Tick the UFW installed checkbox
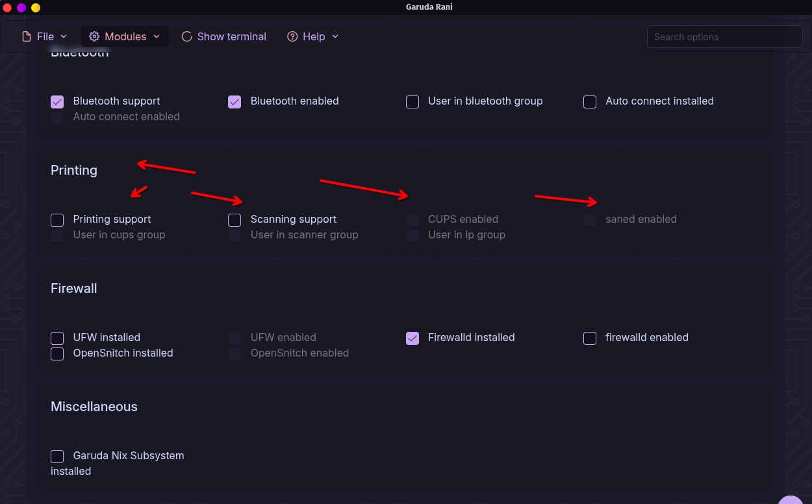This screenshot has height=504, width=812. pyautogui.click(x=57, y=338)
